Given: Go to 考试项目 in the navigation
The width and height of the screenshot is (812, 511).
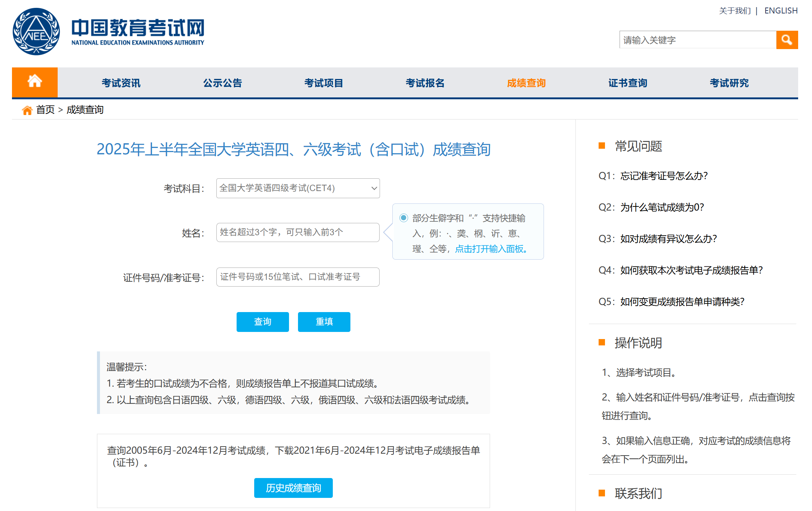Looking at the screenshot, I should 324,83.
